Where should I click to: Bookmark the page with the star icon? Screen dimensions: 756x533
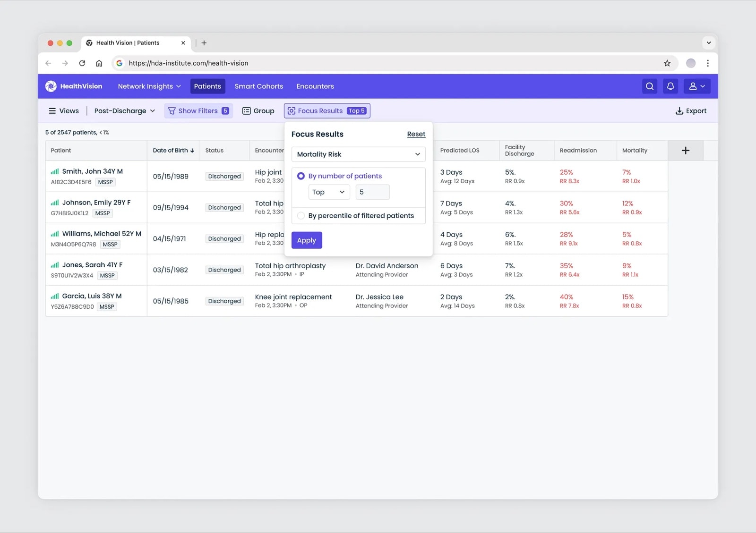pyautogui.click(x=667, y=63)
